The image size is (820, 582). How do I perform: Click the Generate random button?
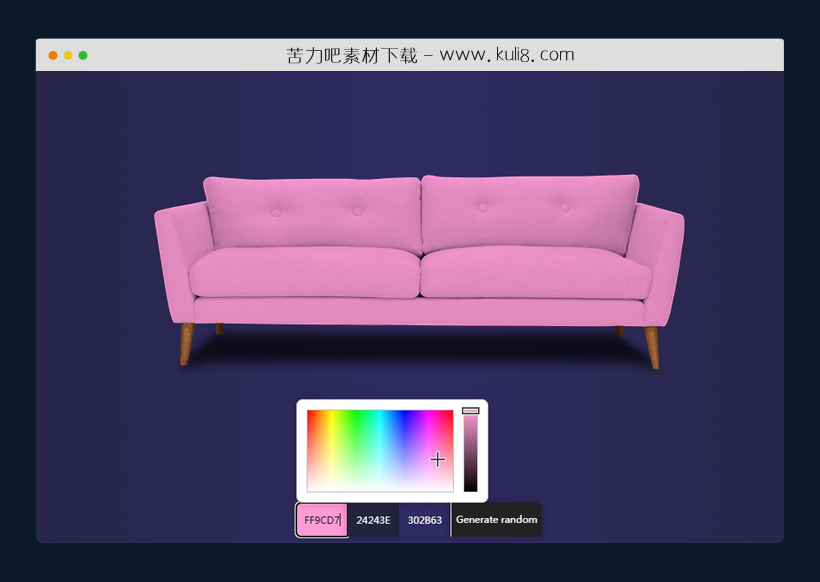click(496, 520)
